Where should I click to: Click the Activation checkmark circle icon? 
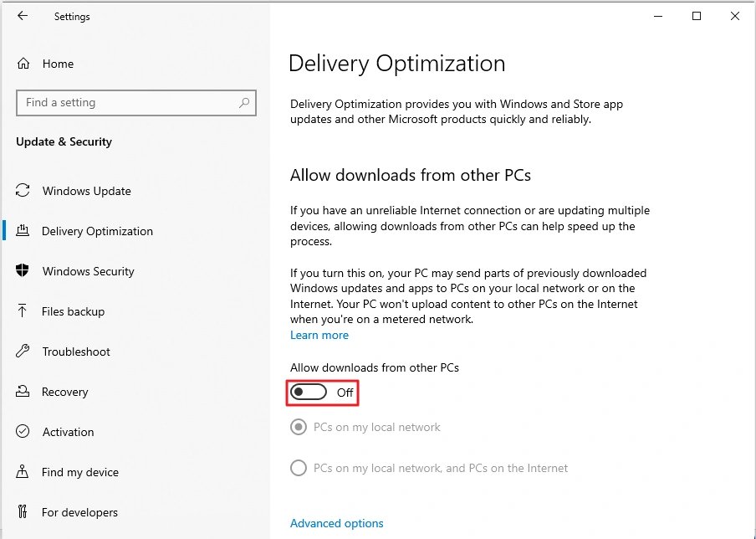point(23,431)
